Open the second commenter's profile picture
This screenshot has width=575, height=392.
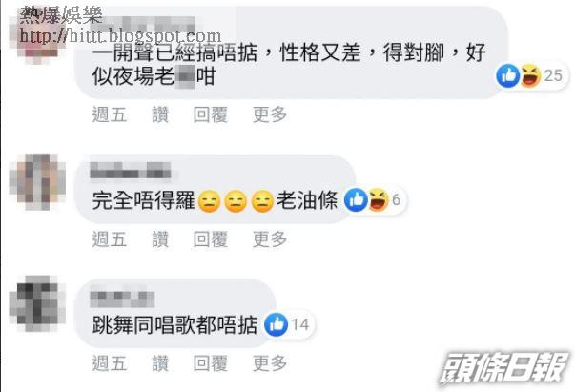coord(37,182)
